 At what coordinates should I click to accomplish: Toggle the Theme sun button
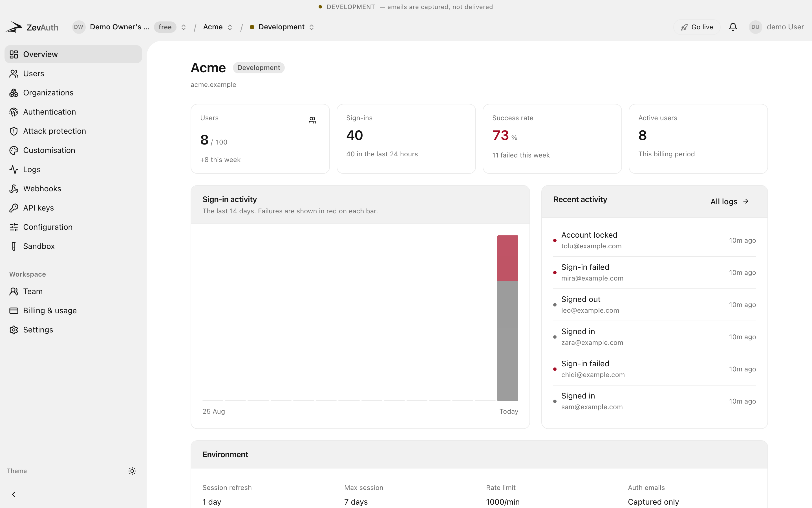(x=132, y=471)
